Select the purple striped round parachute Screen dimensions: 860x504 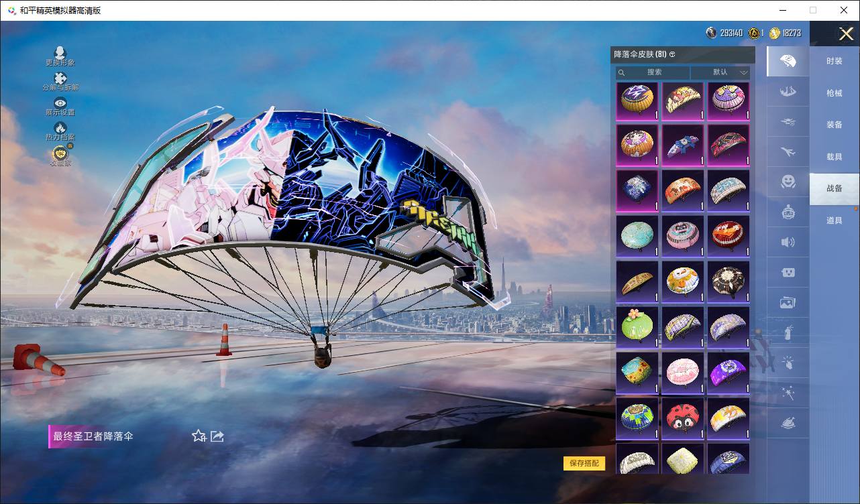729,102
